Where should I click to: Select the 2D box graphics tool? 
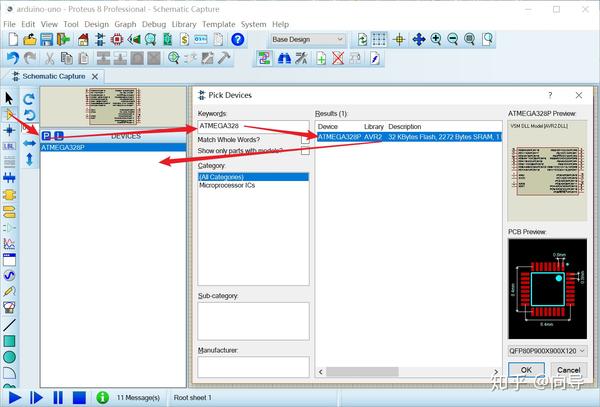click(x=9, y=341)
